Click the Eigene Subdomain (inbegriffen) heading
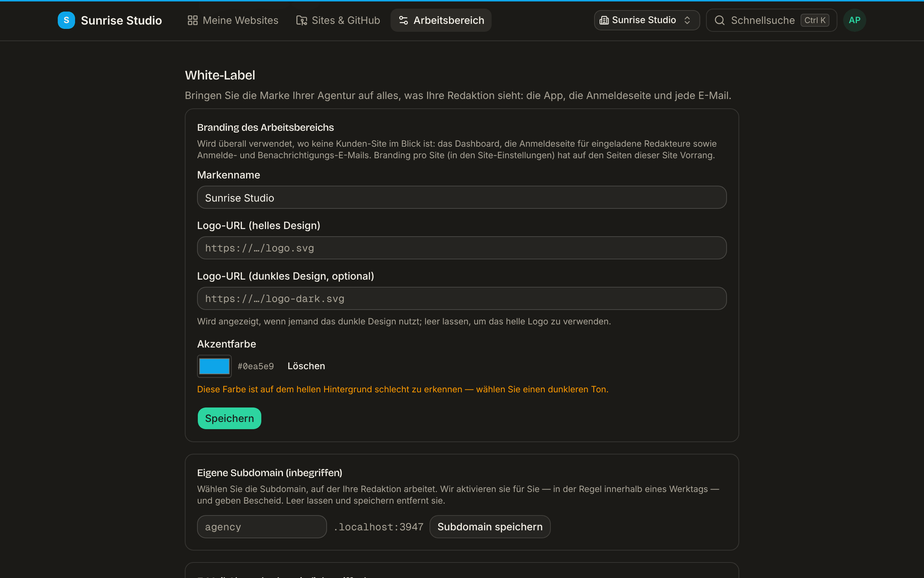 (270, 473)
